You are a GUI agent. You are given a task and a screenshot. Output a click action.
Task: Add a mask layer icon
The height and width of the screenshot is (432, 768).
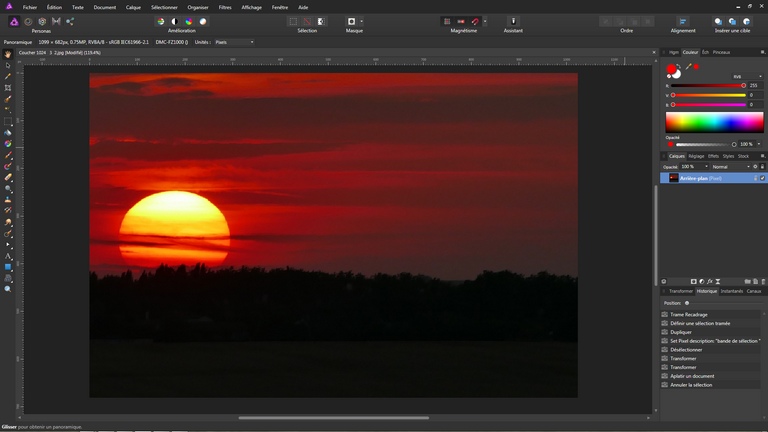[694, 282]
